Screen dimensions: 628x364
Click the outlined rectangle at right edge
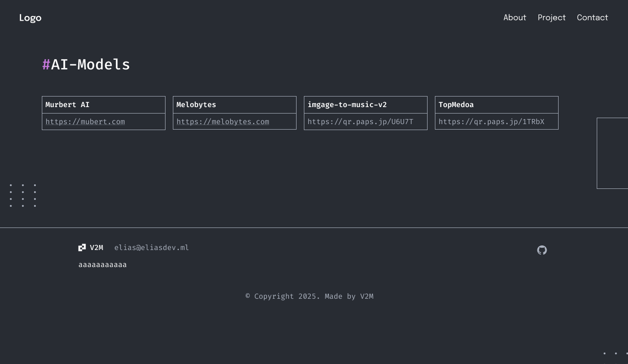point(612,153)
